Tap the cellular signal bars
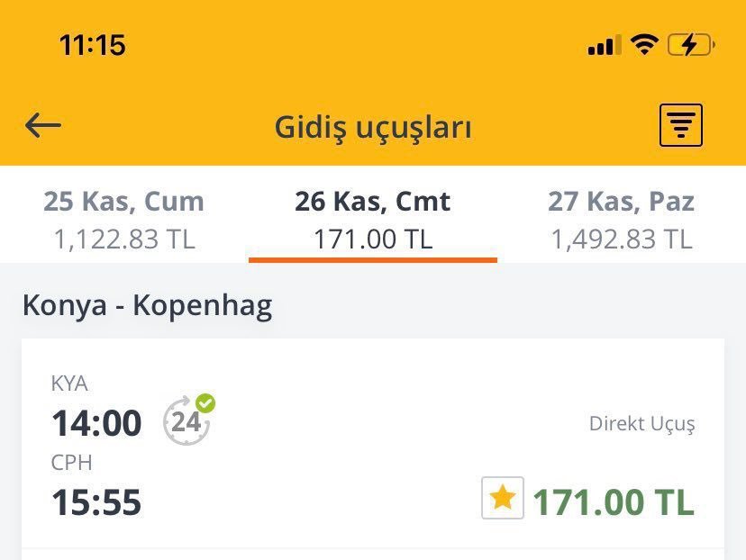This screenshot has width=746, height=560. 604,45
